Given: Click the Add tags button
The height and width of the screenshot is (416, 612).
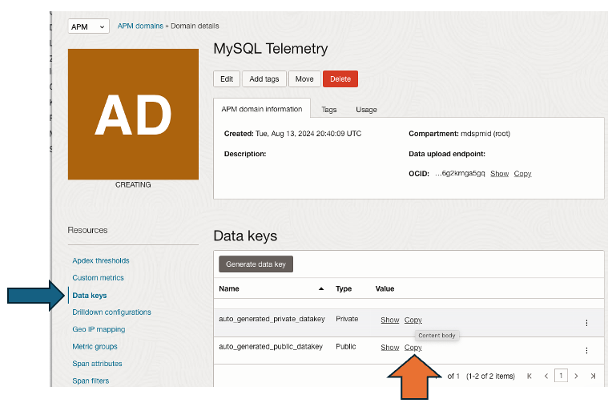Looking at the screenshot, I should coord(264,79).
